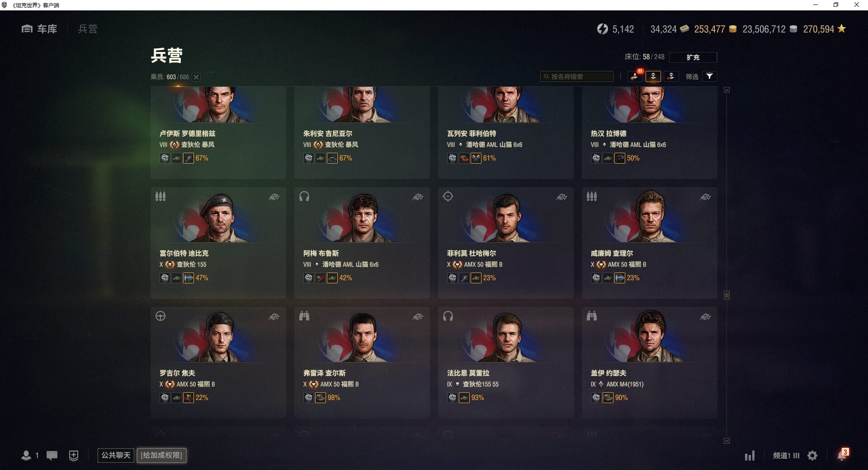Viewport: 868px width, 470px height.
Task: Open the 车库 garage tab
Action: tap(39, 29)
